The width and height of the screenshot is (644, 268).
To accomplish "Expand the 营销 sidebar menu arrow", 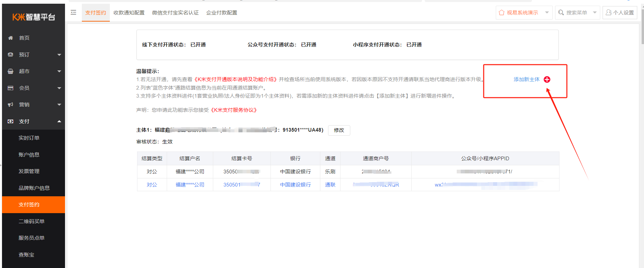I will coord(59,105).
